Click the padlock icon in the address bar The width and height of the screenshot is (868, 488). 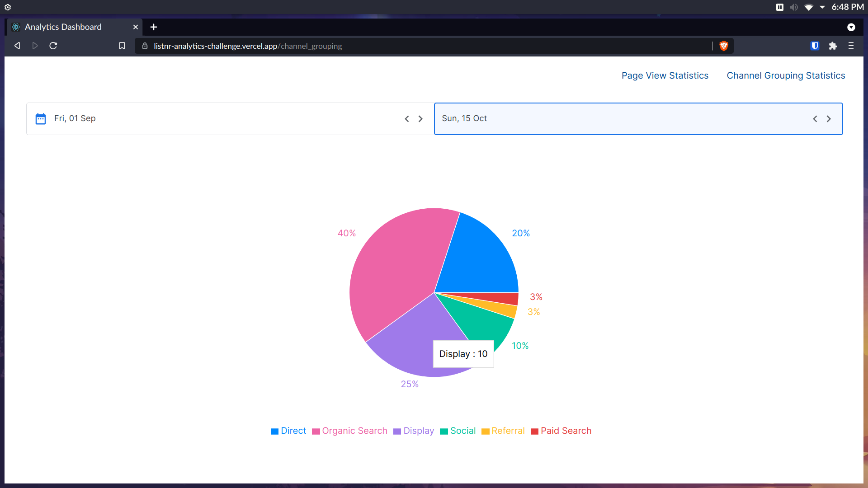pos(145,46)
